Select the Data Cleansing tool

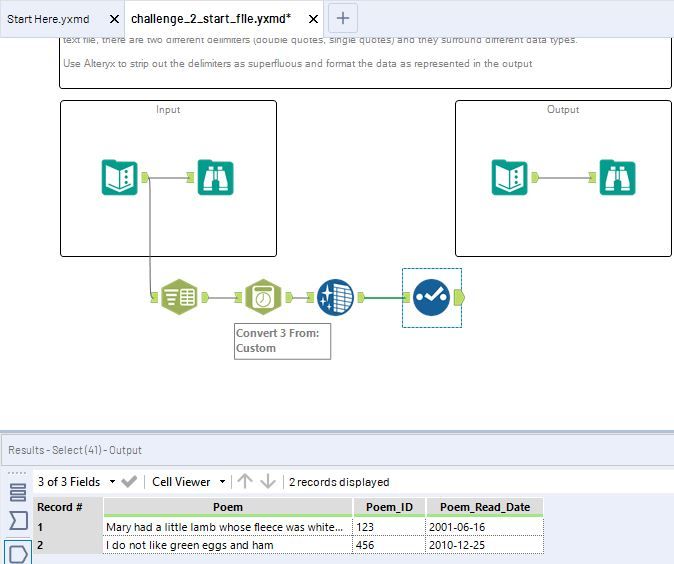[x=335, y=297]
